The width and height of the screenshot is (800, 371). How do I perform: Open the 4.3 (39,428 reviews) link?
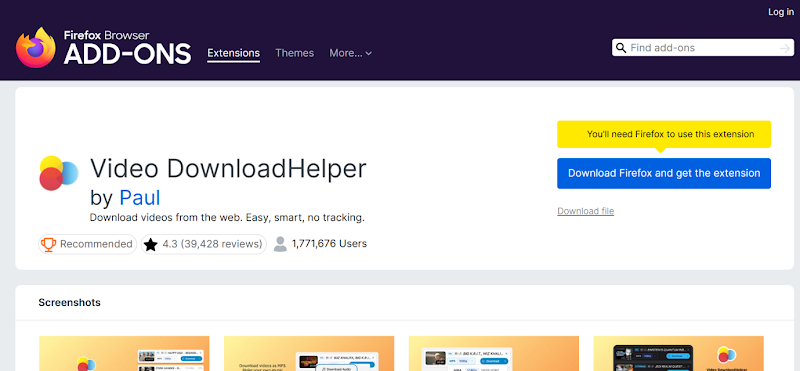204,244
